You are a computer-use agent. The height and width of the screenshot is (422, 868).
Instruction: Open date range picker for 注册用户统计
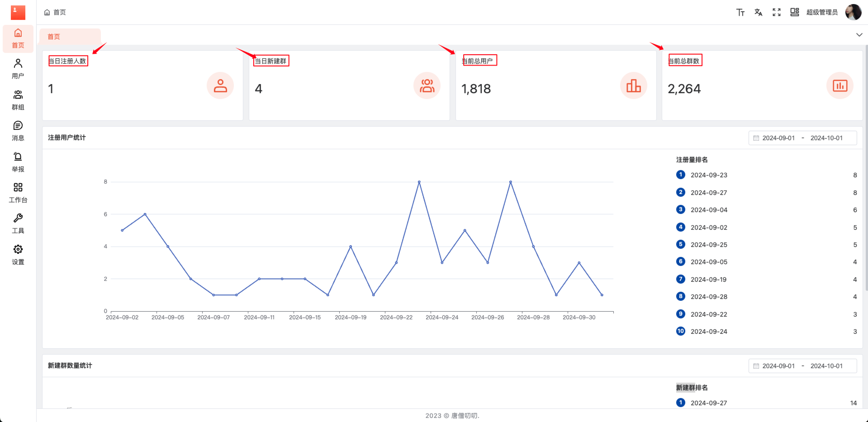[x=802, y=138]
